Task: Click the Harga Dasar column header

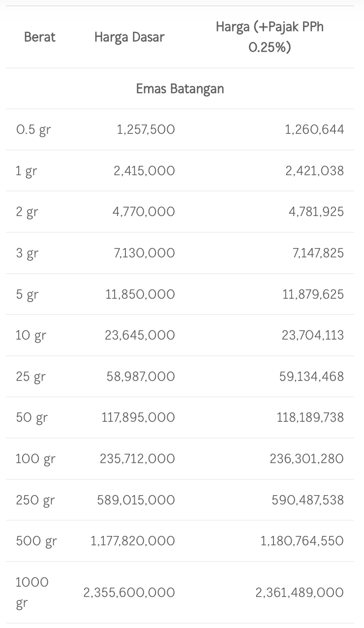Action: click(x=129, y=37)
